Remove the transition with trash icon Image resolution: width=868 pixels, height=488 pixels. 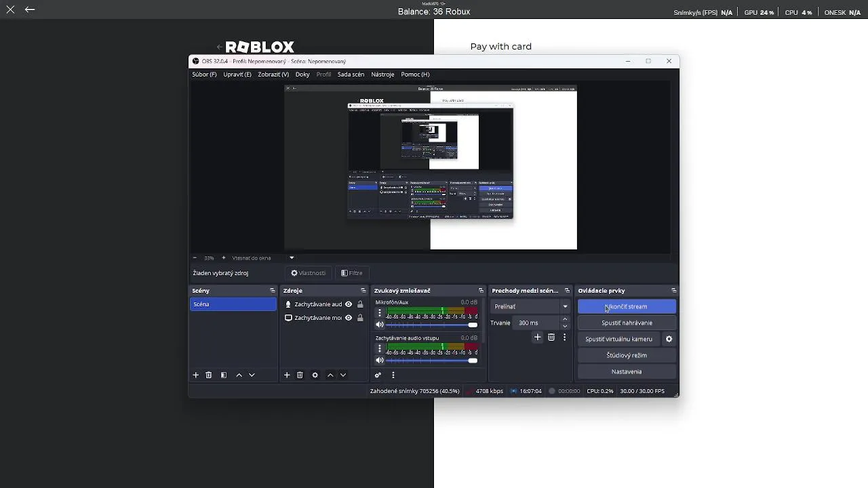pyautogui.click(x=551, y=337)
